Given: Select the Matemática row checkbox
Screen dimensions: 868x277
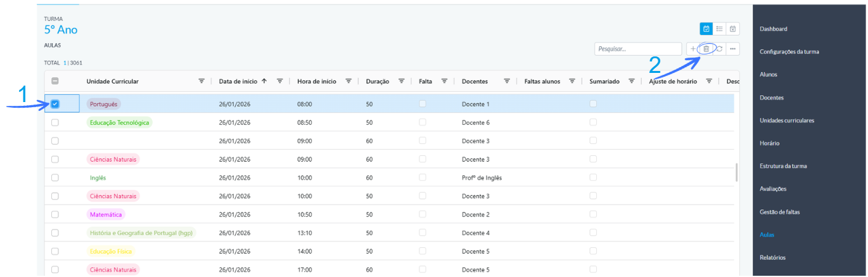Looking at the screenshot, I should tap(55, 214).
